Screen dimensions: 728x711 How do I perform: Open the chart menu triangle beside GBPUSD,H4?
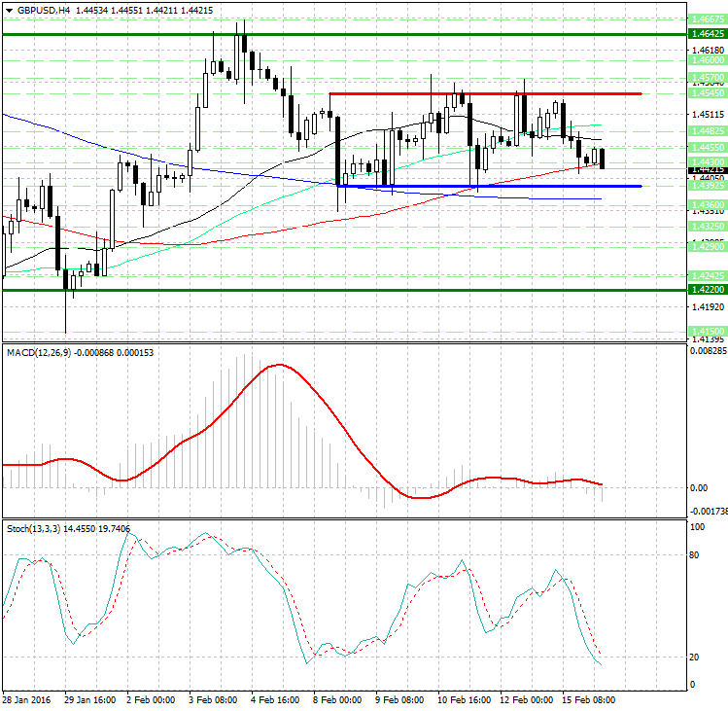(10, 11)
